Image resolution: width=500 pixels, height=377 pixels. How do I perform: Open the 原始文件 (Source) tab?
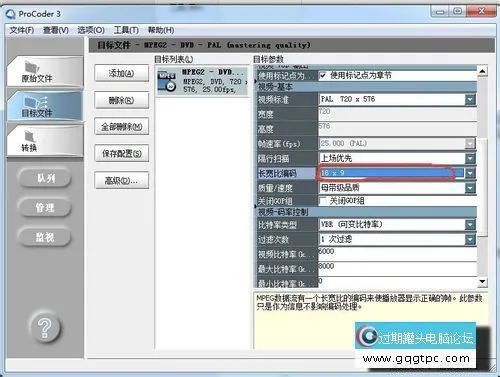(45, 71)
